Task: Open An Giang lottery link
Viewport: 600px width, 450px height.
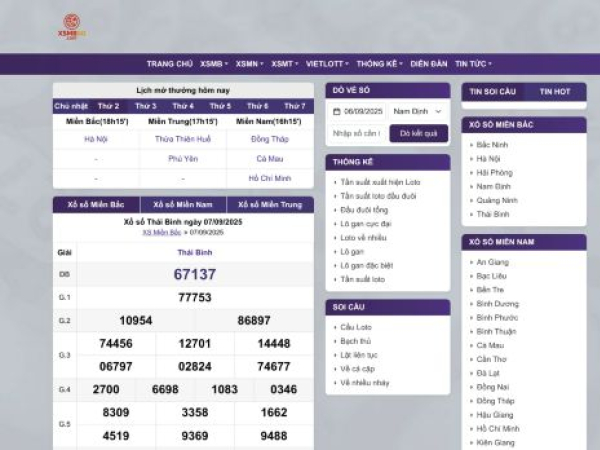Action: tap(492, 262)
